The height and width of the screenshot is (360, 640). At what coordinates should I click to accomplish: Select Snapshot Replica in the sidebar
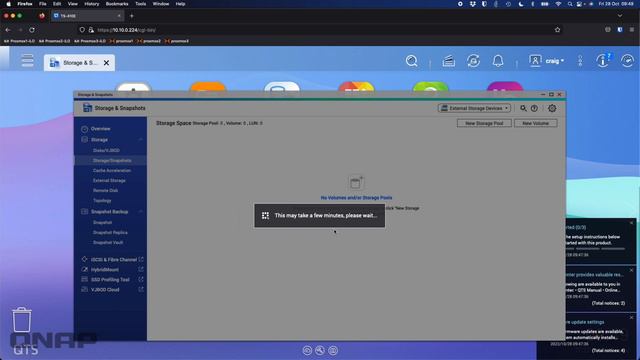(x=110, y=233)
